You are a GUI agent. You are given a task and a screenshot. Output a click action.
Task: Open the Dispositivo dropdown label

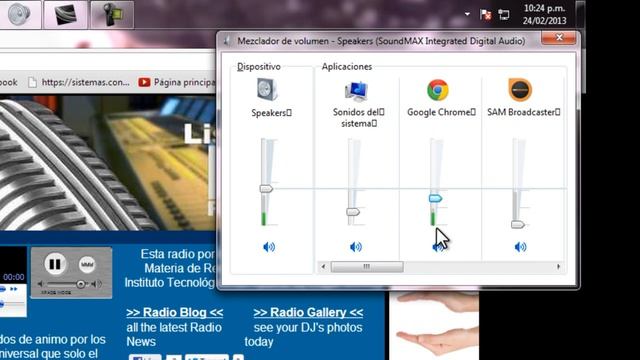tap(259, 67)
